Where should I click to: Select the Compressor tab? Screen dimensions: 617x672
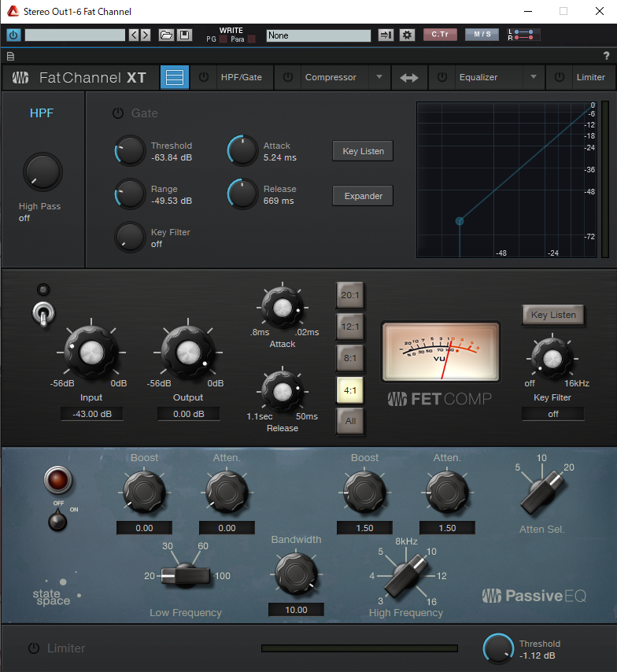331,78
